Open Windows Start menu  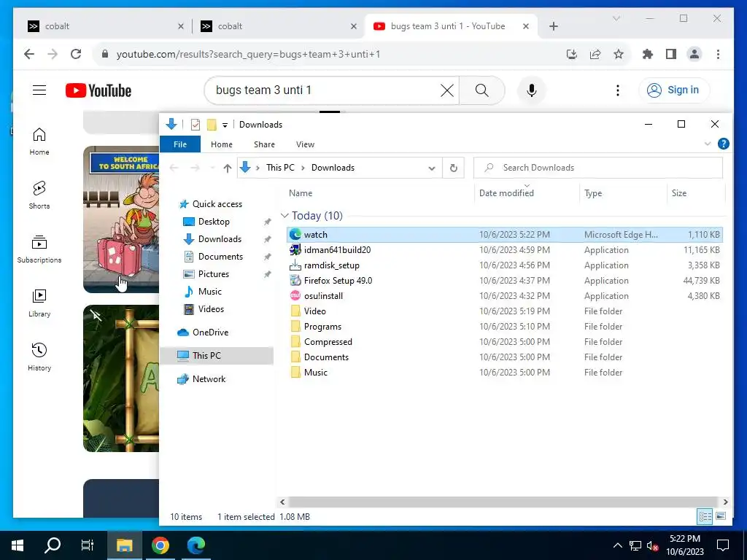(18, 545)
